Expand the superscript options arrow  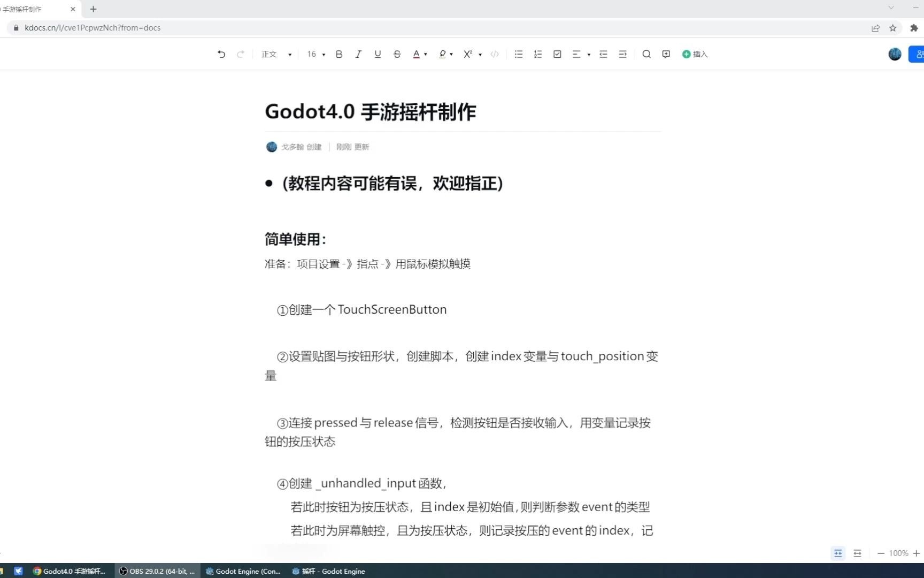[x=480, y=55]
